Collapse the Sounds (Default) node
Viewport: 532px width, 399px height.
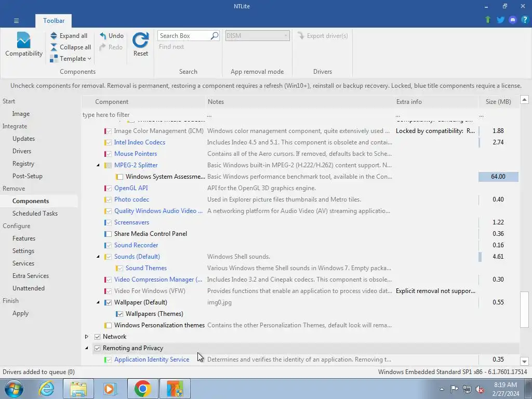(98, 257)
